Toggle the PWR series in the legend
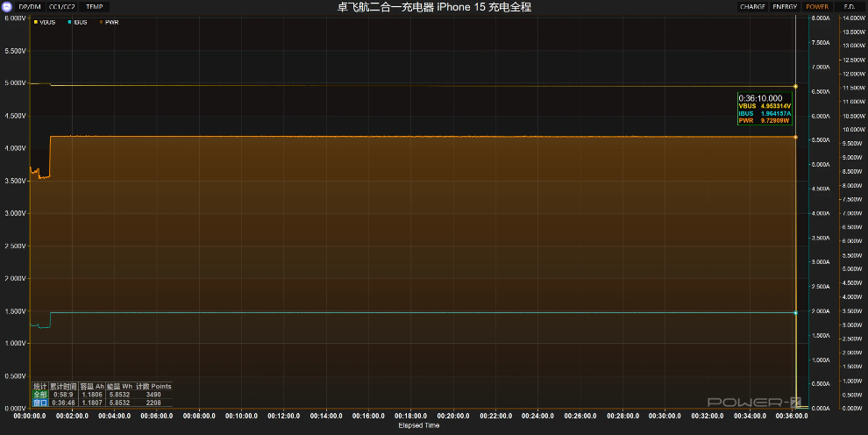 (x=109, y=22)
